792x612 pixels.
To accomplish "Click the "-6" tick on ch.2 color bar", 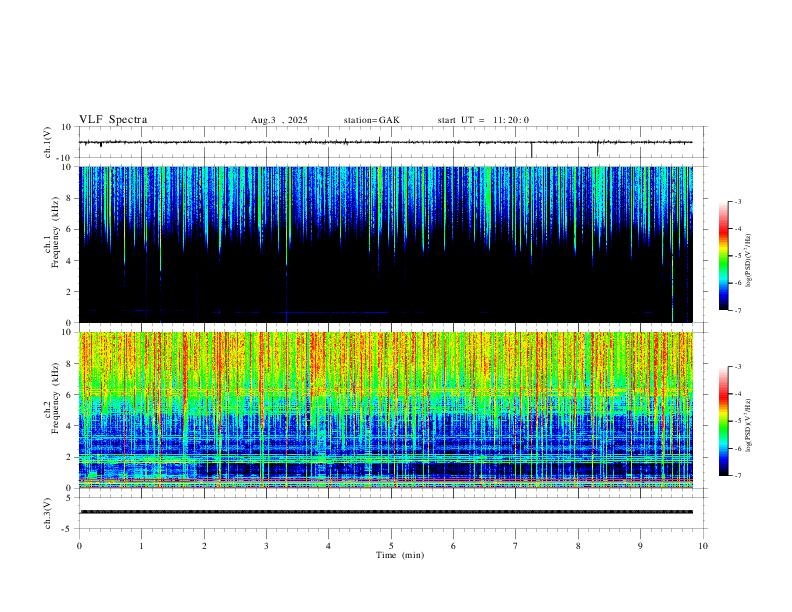I will point(737,448).
